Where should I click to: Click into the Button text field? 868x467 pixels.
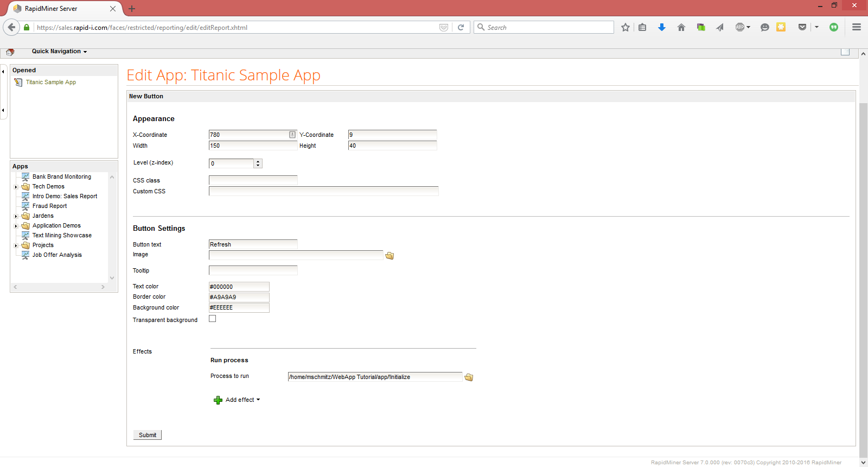(x=253, y=244)
